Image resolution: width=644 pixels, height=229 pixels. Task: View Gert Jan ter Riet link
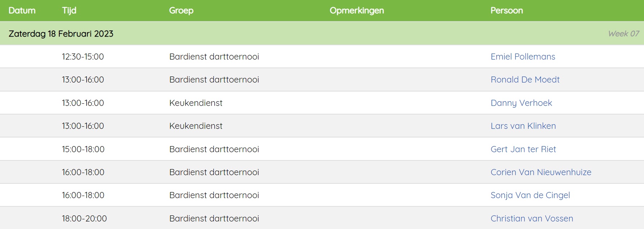(x=523, y=149)
